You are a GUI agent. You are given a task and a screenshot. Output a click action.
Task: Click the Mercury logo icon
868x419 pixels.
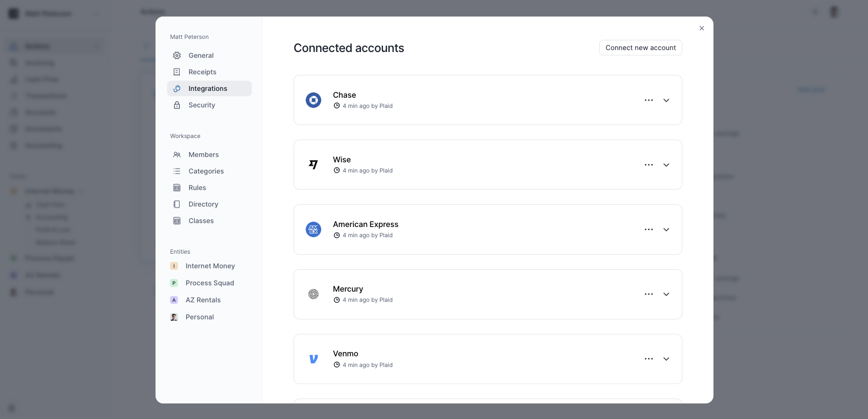tap(313, 294)
